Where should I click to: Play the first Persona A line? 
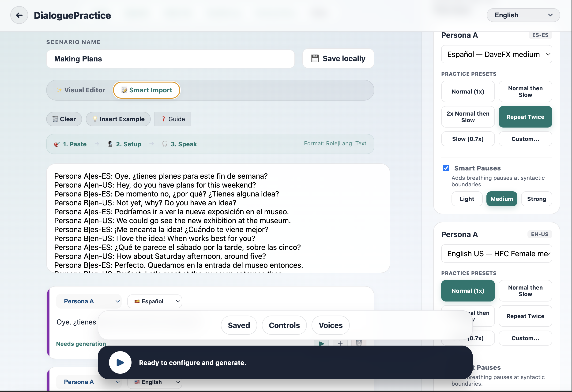click(x=321, y=343)
